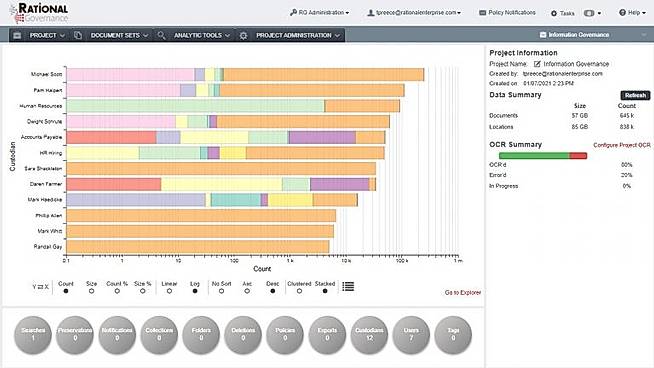Viewport: 654px width, 368px height.
Task: Select the Size radio button
Action: [x=91, y=291]
